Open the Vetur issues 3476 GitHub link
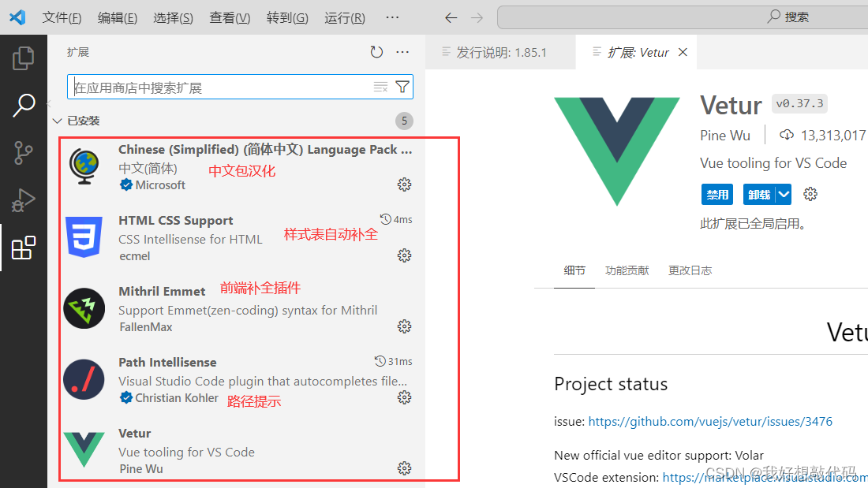The image size is (868, 488). 710,422
